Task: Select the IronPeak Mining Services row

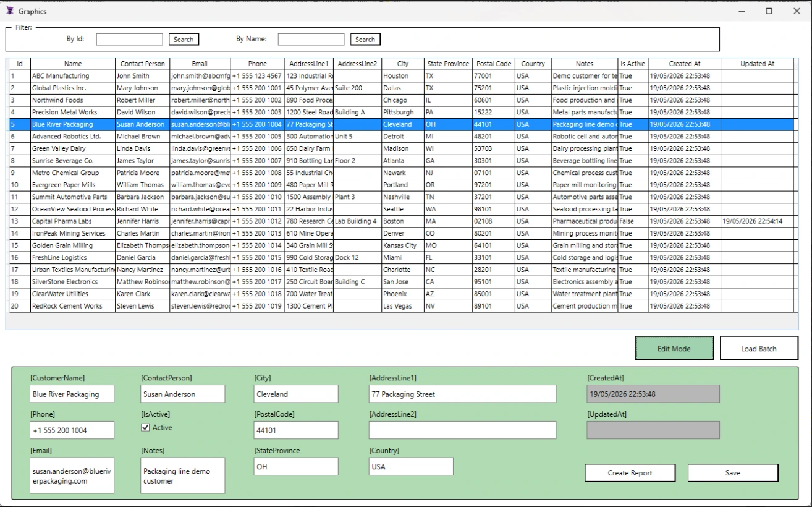Action: point(401,234)
